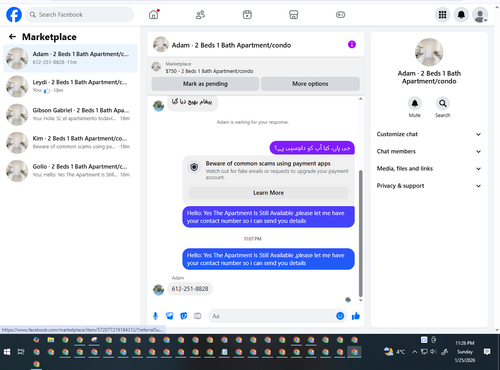Choose a sticker icon
Viewport: 500px width, 370px height.
click(184, 316)
